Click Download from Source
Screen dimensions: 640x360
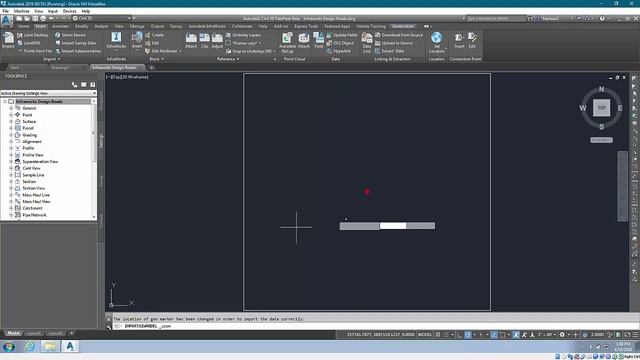pos(399,35)
